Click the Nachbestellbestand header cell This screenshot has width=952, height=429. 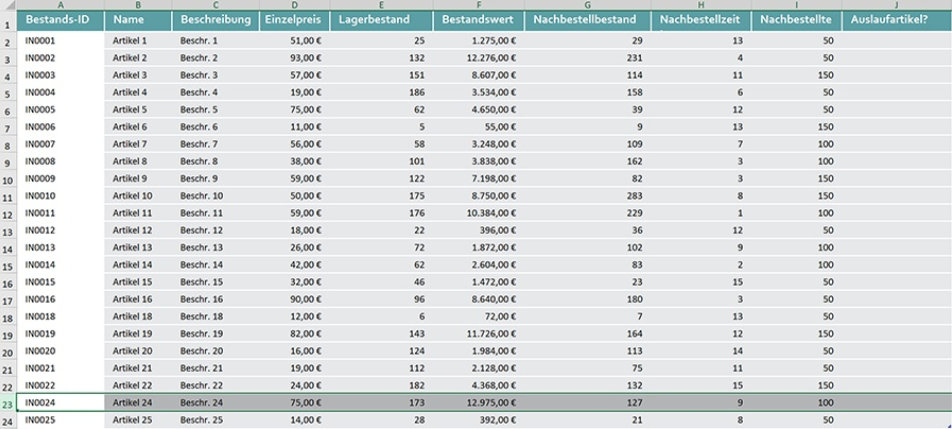588,20
